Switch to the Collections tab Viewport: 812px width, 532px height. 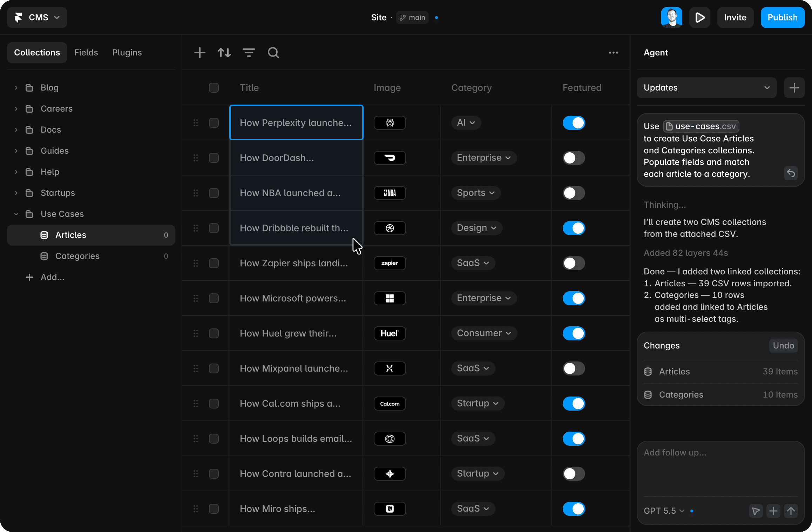pos(37,53)
